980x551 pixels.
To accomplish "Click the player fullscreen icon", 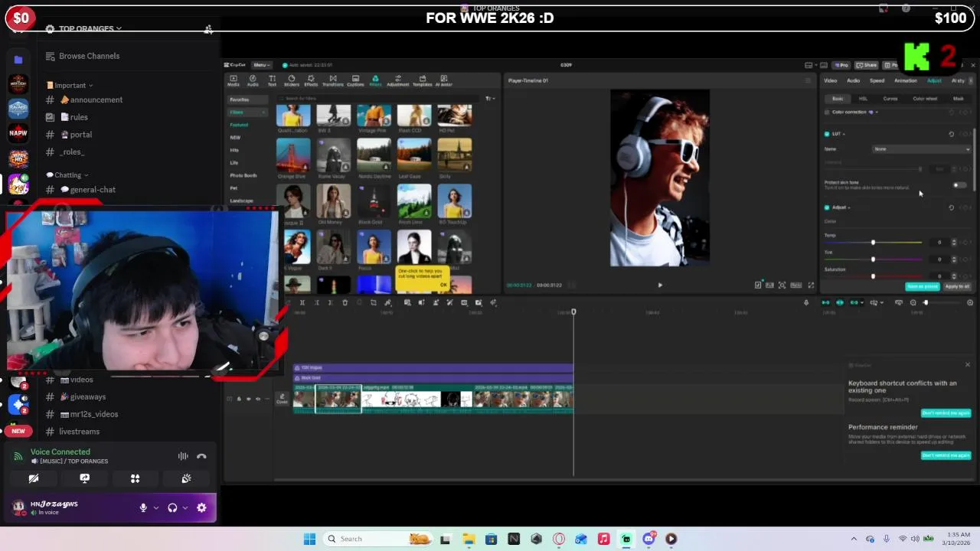I will coord(811,285).
